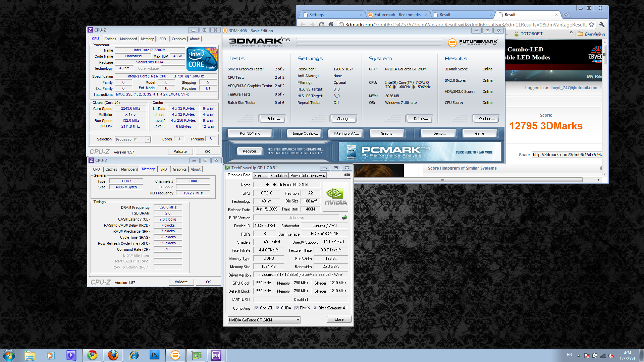This screenshot has width=644, height=362.
Task: Switch to GPU-Z Sensors tab
Action: click(x=260, y=176)
